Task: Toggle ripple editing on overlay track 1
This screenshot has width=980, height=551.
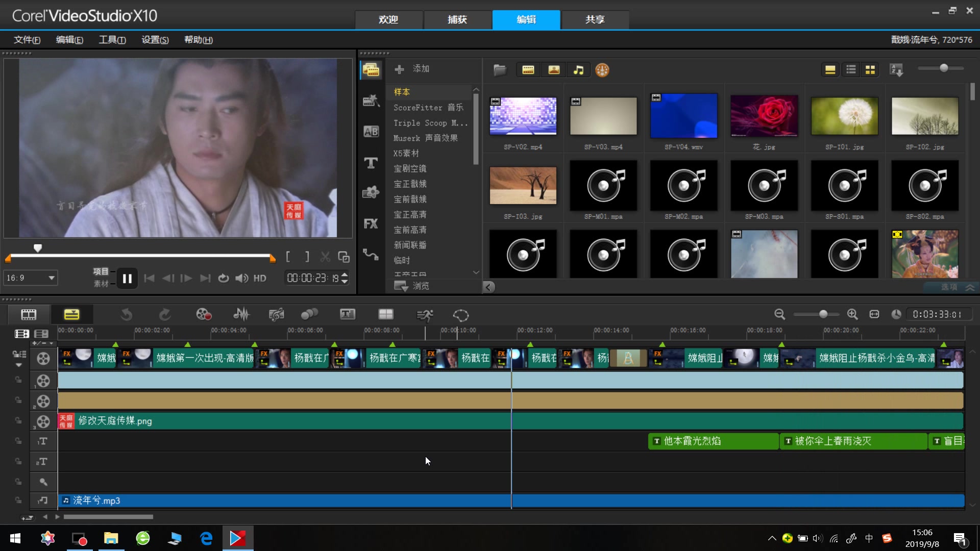Action: coord(18,380)
